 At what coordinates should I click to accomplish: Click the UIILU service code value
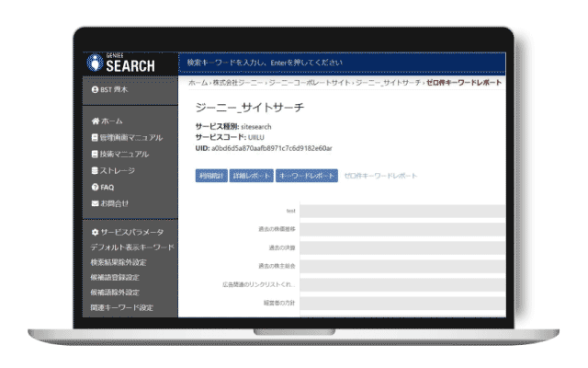tap(256, 137)
